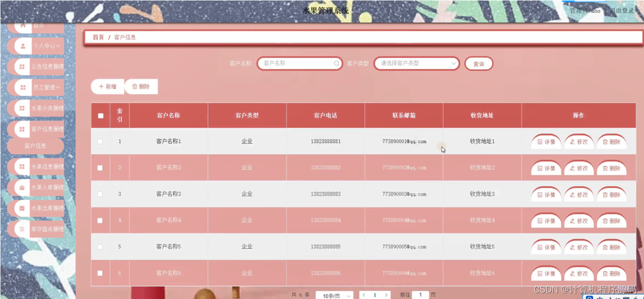Click the 删除 bulk delete button above table
This screenshot has height=299, width=644.
[141, 86]
